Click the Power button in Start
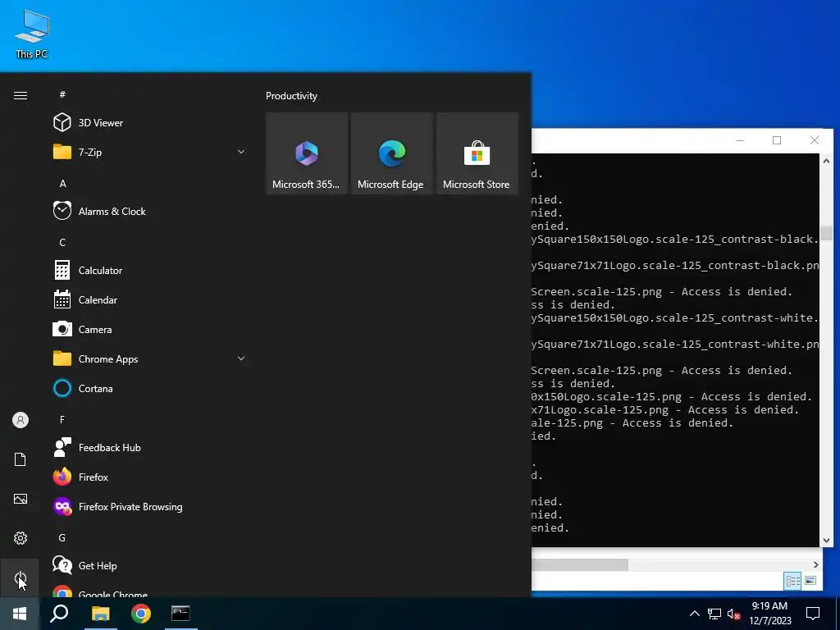Viewport: 840px width, 630px height. click(x=21, y=577)
